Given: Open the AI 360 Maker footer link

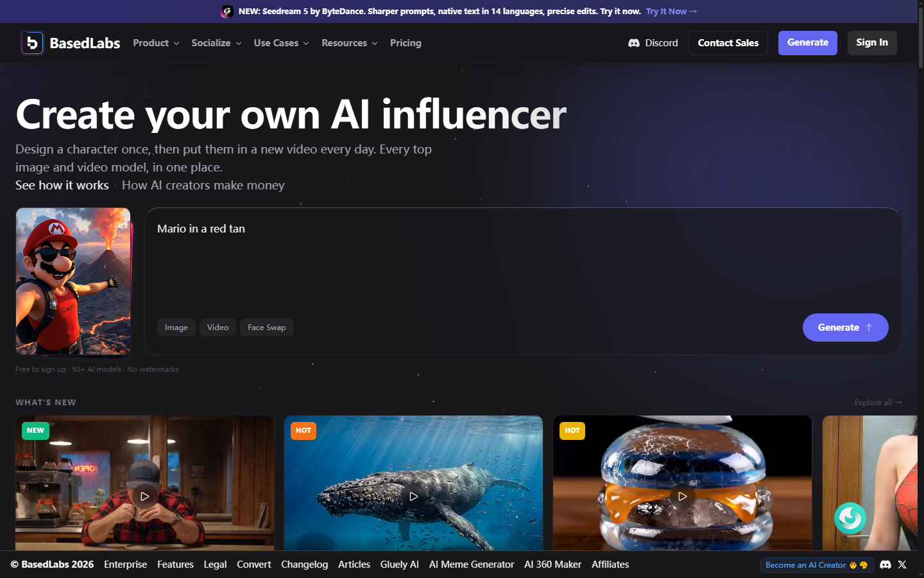Looking at the screenshot, I should pos(553,565).
